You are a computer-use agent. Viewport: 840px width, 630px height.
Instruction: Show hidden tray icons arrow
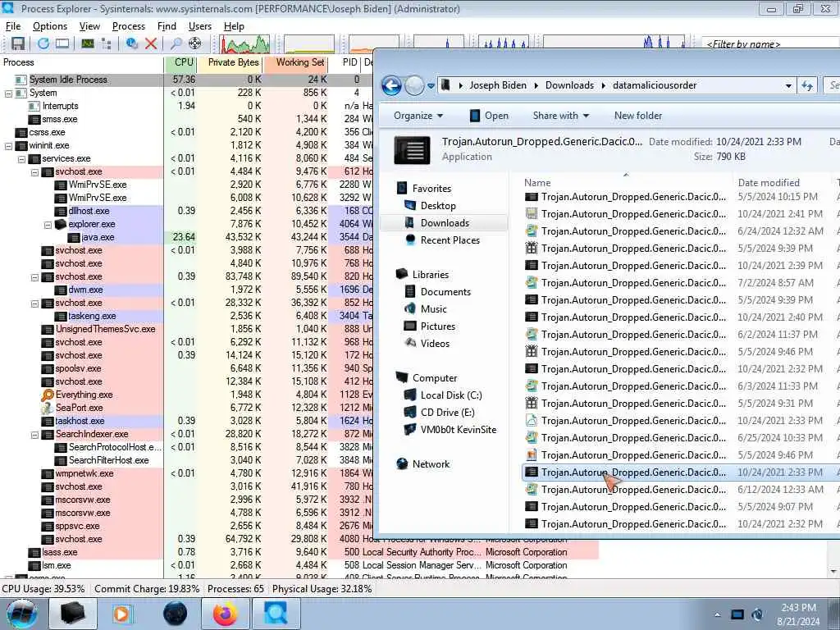[717, 614]
